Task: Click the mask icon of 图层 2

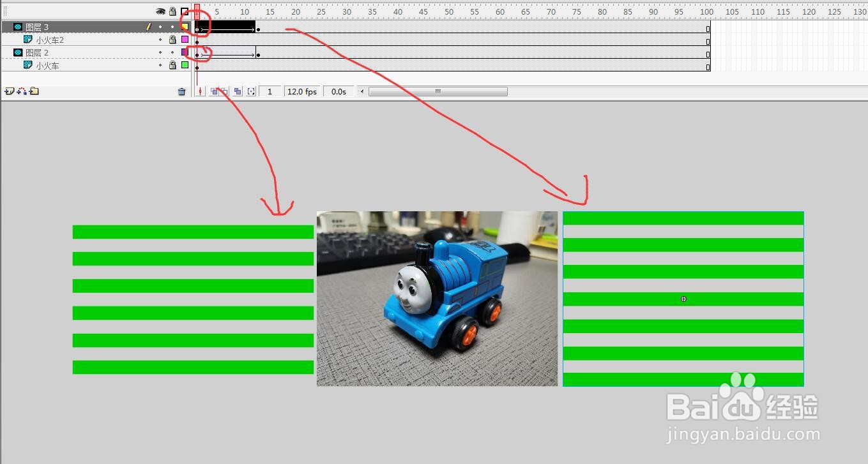Action: 18,52
